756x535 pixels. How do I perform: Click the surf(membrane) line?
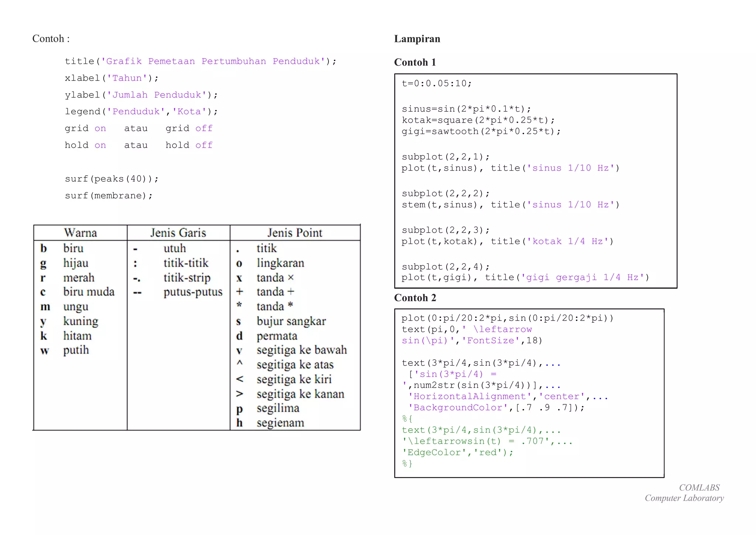tap(109, 196)
